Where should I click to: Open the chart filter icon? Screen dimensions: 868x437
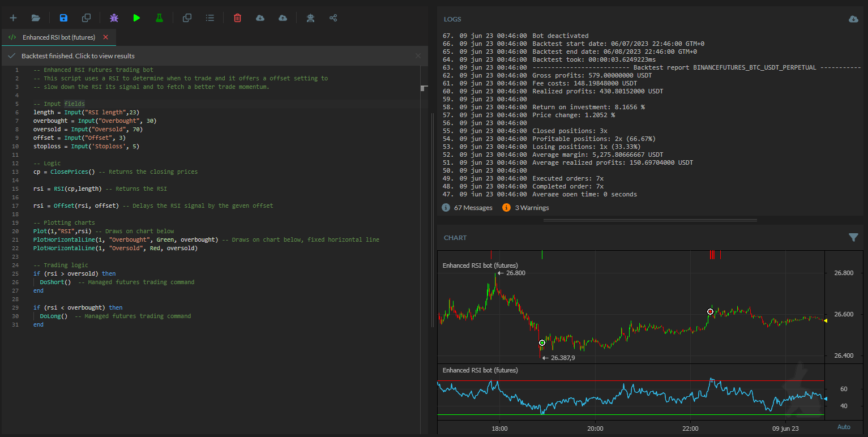click(854, 238)
